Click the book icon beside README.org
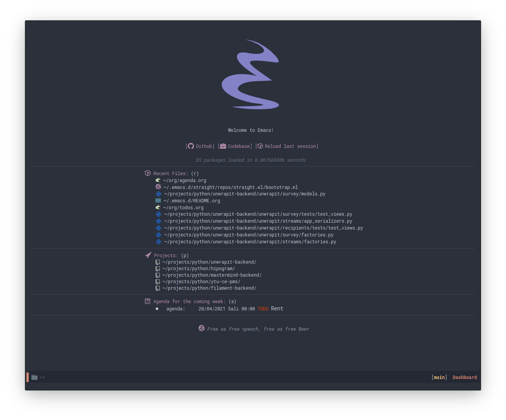Image resolution: width=506 pixels, height=420 pixels. [158, 200]
